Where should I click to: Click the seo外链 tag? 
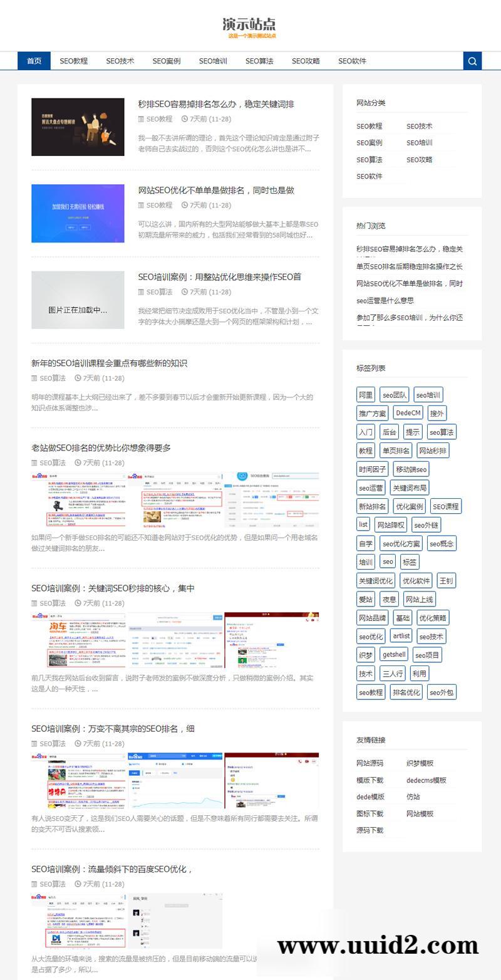[x=425, y=524]
